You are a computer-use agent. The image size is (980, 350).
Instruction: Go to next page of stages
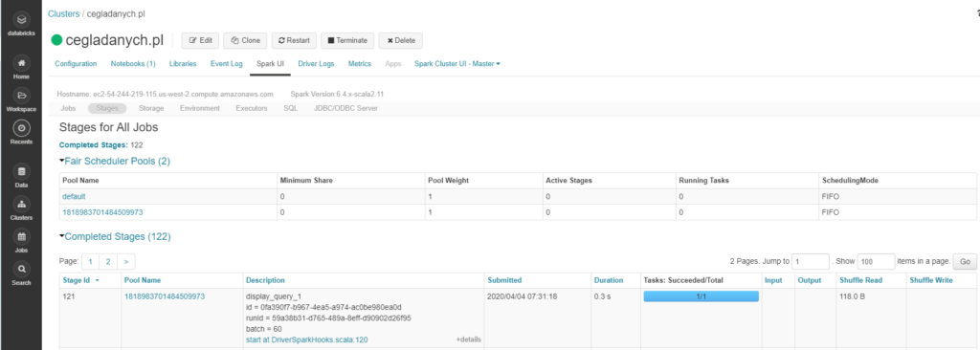[x=125, y=261]
